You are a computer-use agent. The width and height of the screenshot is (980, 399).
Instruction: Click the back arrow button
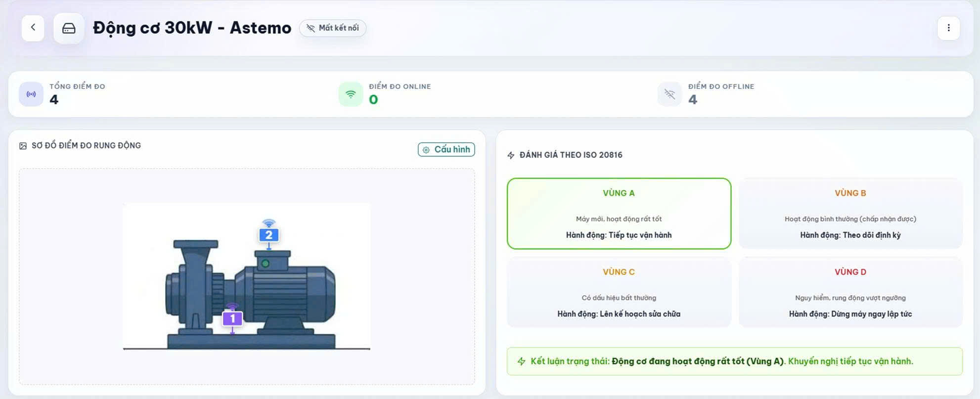[x=33, y=28]
